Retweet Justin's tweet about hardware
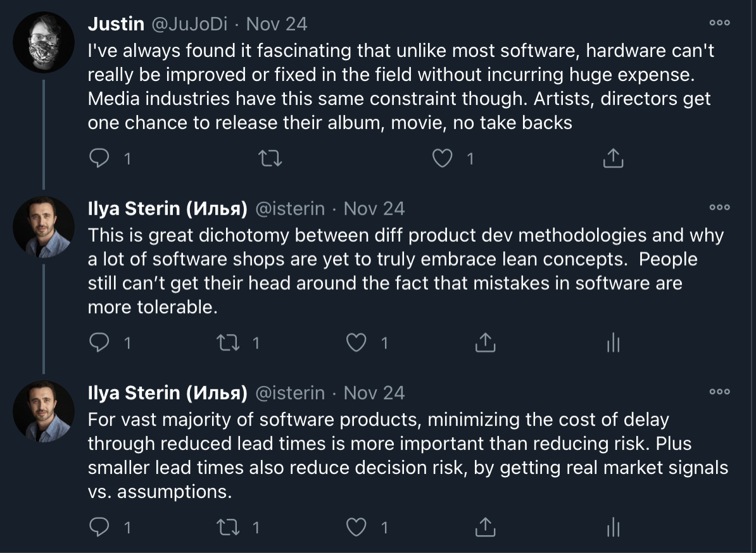This screenshot has height=553, width=756. coord(270,158)
